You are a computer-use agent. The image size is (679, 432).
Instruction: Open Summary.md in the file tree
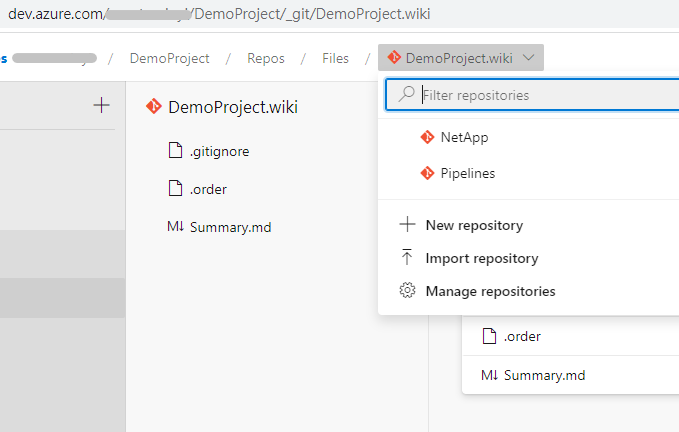pos(229,227)
